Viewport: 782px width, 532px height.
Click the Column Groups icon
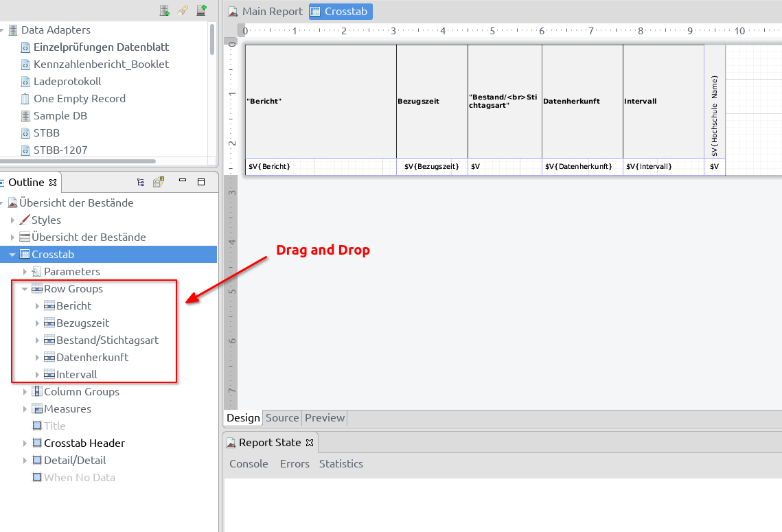click(x=37, y=392)
